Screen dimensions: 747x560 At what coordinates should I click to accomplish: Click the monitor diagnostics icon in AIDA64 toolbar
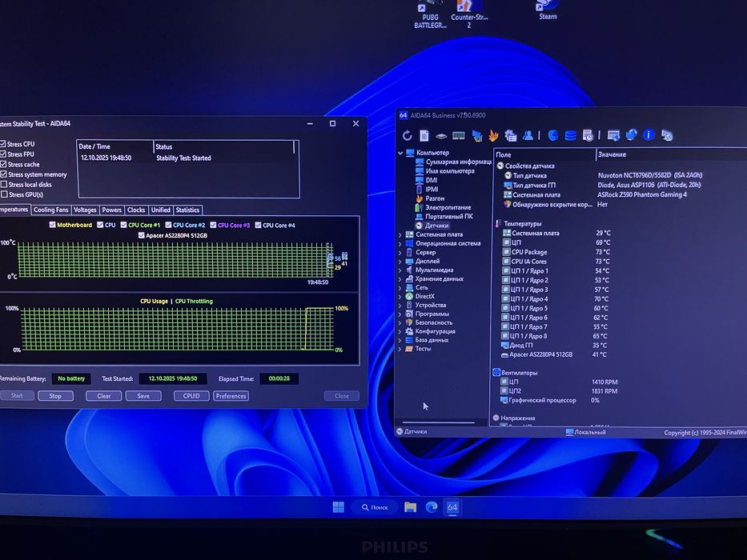click(x=477, y=136)
